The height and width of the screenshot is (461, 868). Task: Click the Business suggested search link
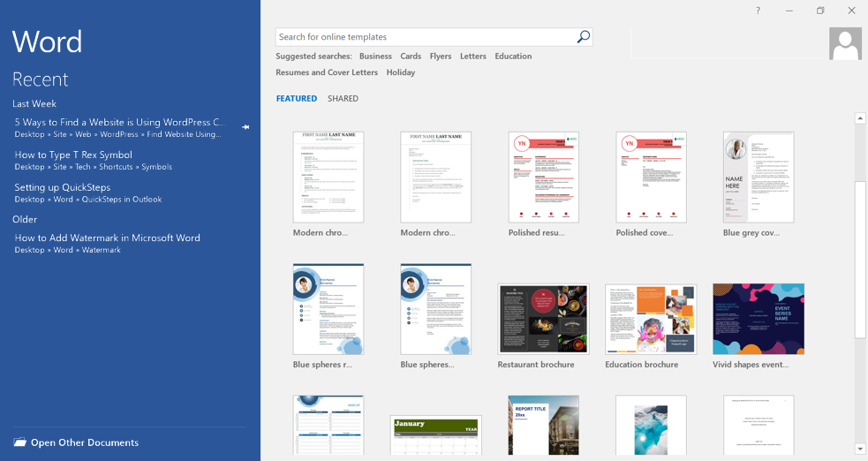click(375, 57)
